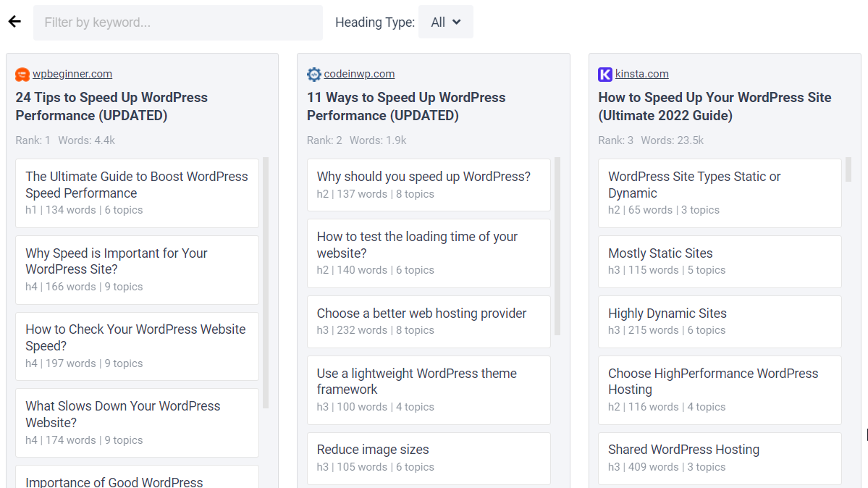Image resolution: width=868 pixels, height=488 pixels.
Task: Click 'h4 | 166 words | 9 topics' text
Action: point(84,287)
